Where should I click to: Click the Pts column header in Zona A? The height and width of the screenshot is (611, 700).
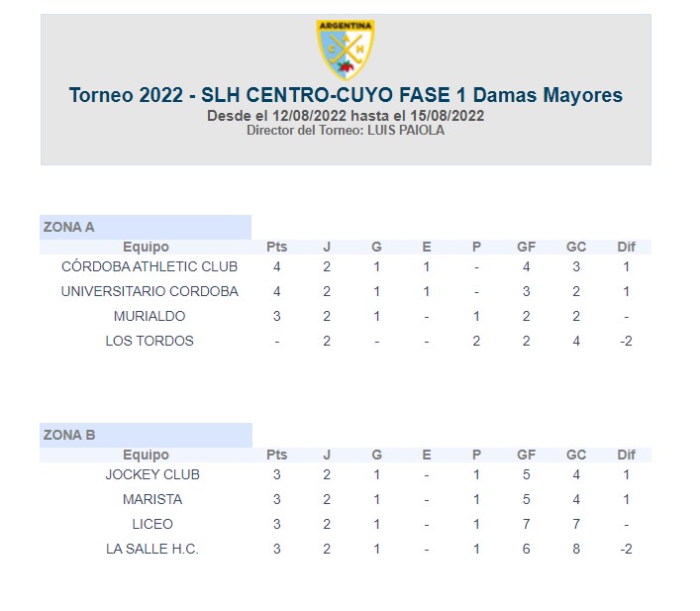pos(277,247)
